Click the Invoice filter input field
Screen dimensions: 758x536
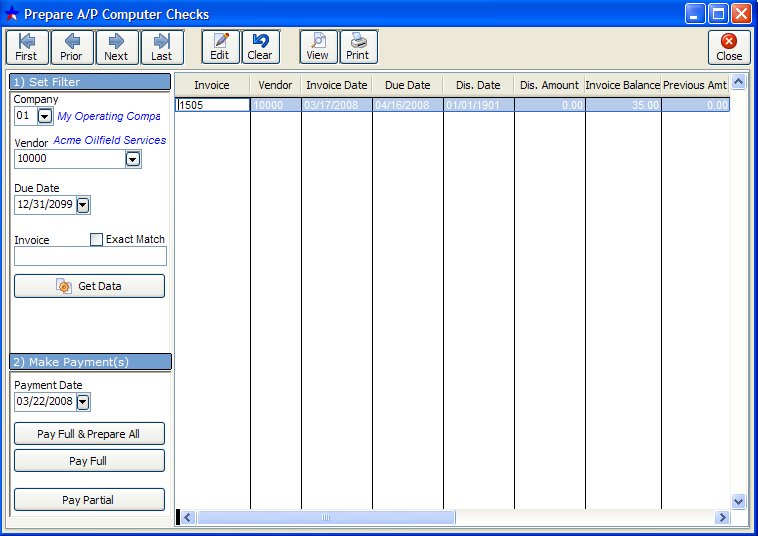[x=90, y=256]
